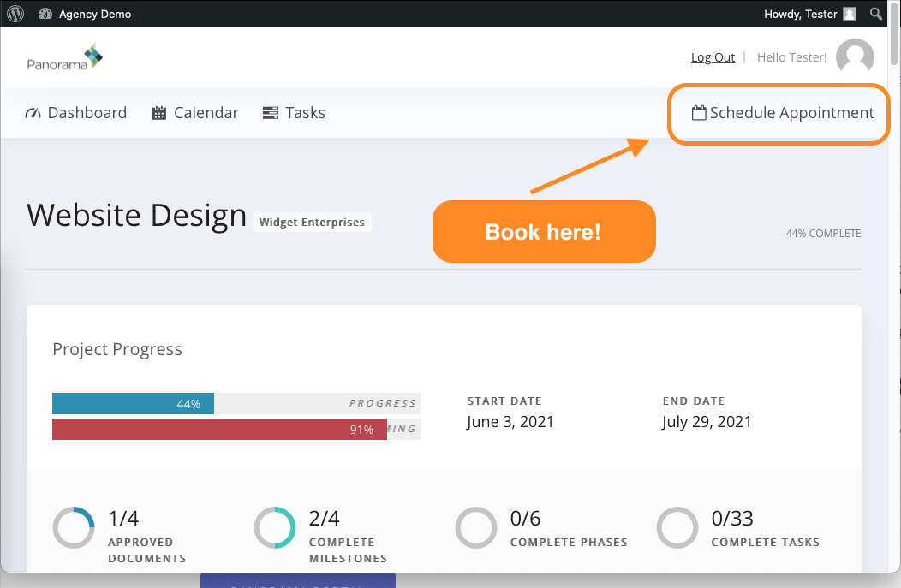Viewport: 901px width, 588px height.
Task: Click the Tester avatar in the admin bar
Action: click(848, 14)
